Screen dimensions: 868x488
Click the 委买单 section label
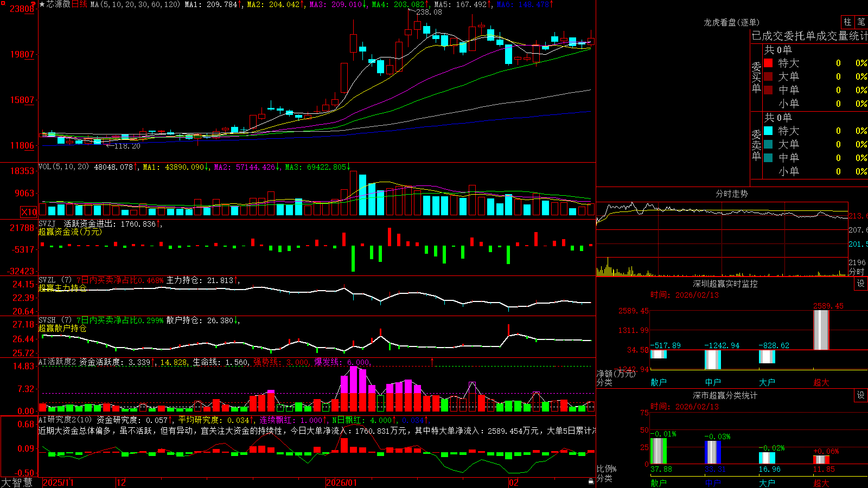(756, 77)
